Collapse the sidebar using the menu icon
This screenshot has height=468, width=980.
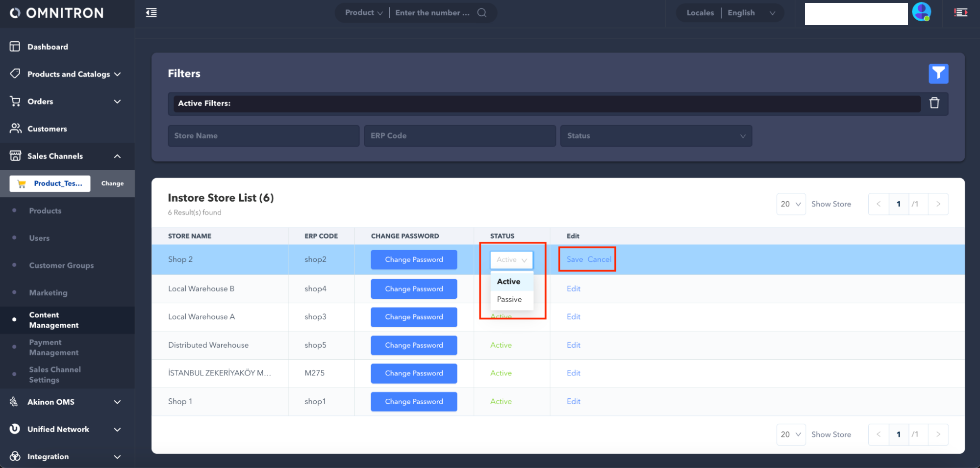[151, 13]
